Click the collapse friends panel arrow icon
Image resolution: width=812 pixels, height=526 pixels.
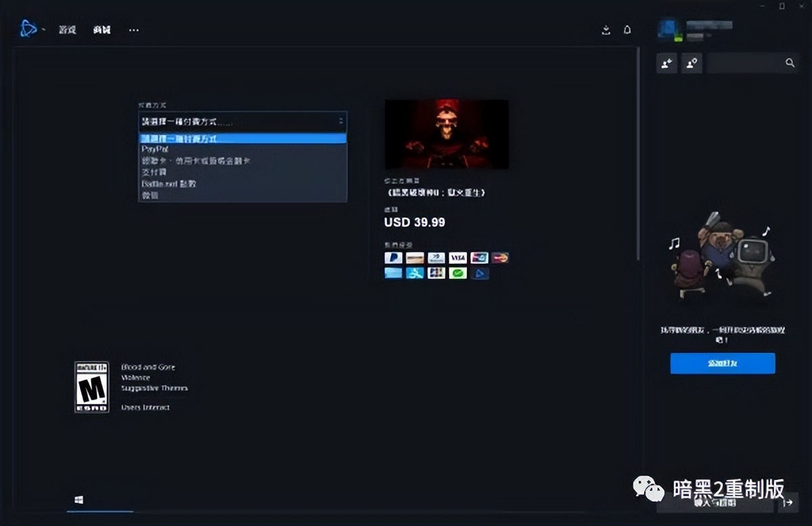coord(788,502)
